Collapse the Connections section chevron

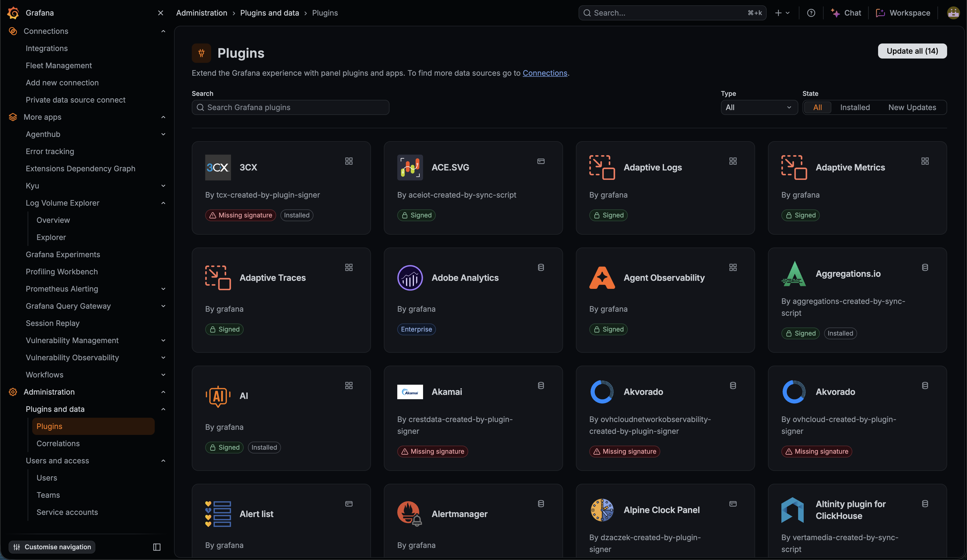163,31
